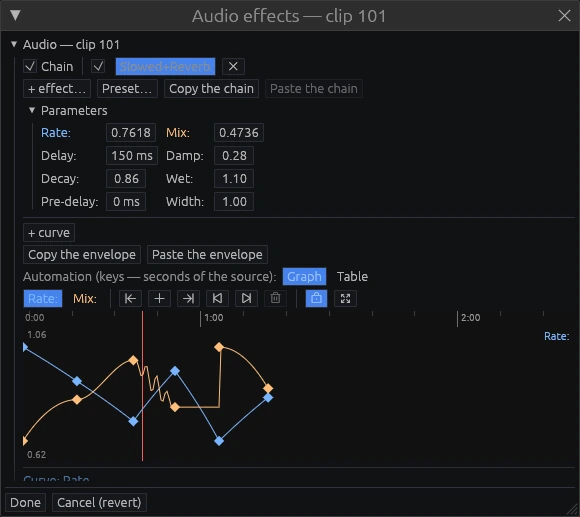
Task: Click the Rate: label at graph right edge
Action: (557, 336)
